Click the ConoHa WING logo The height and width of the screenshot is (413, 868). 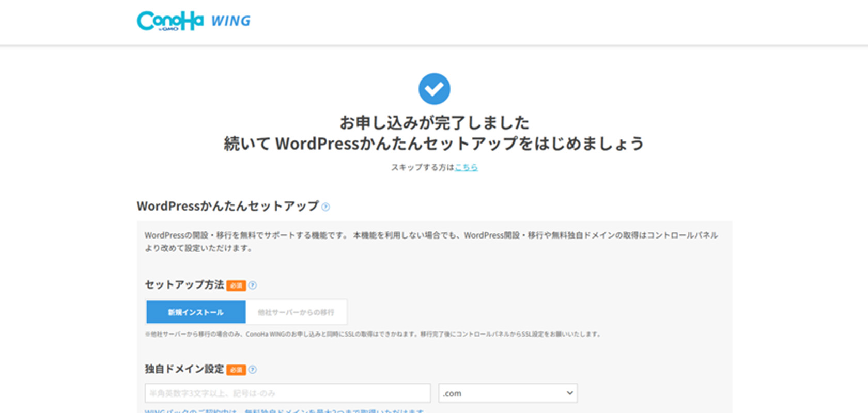pos(194,21)
